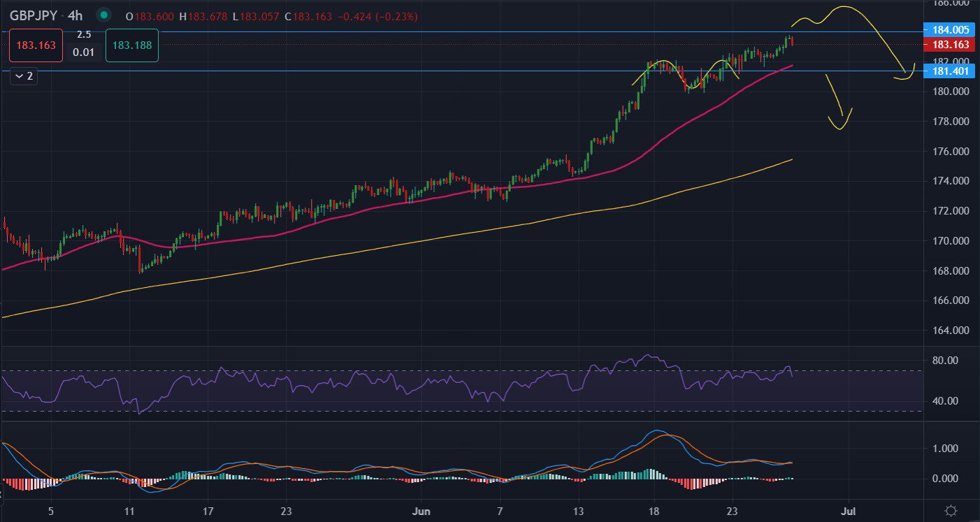Open chart settings gear icon
The image size is (980, 522).
click(951, 510)
